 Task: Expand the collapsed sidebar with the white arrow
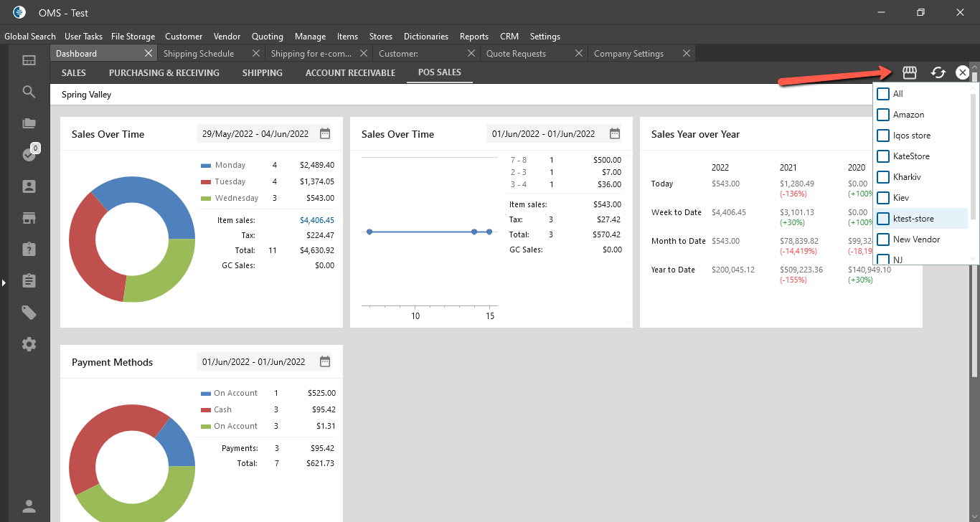pyautogui.click(x=4, y=283)
